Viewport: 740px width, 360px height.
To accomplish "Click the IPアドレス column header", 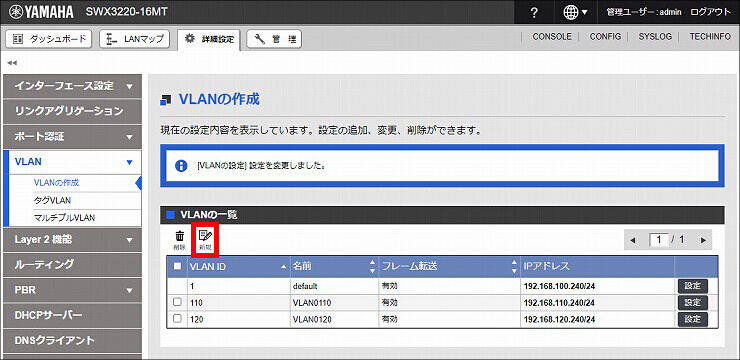I will [598, 267].
